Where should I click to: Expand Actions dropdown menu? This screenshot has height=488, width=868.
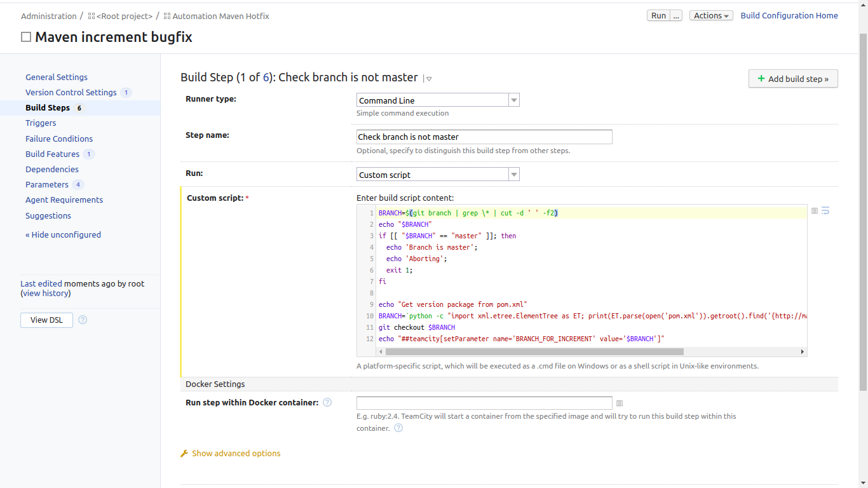711,16
